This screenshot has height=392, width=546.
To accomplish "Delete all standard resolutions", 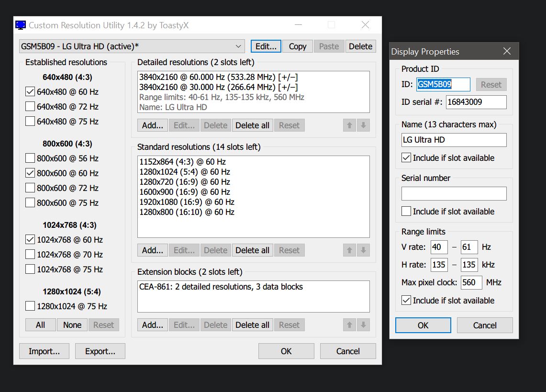I will coord(252,250).
